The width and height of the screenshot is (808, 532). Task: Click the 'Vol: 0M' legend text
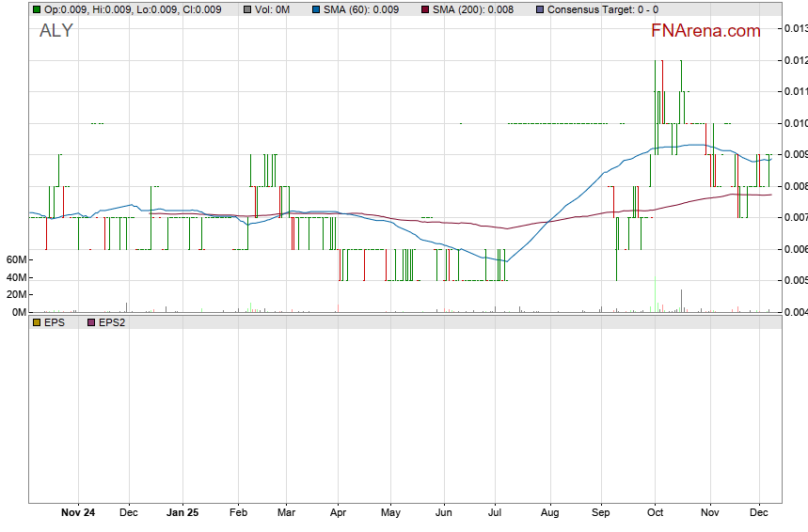click(x=273, y=9)
